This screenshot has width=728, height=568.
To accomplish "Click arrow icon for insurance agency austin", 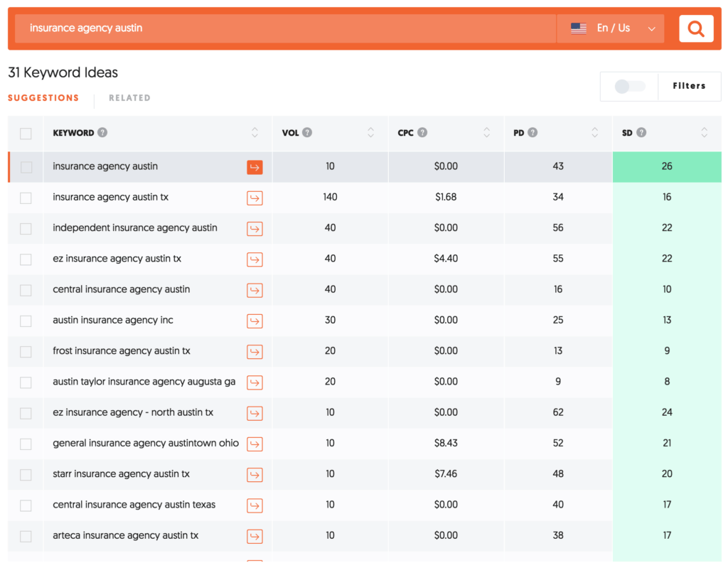I will tap(255, 167).
